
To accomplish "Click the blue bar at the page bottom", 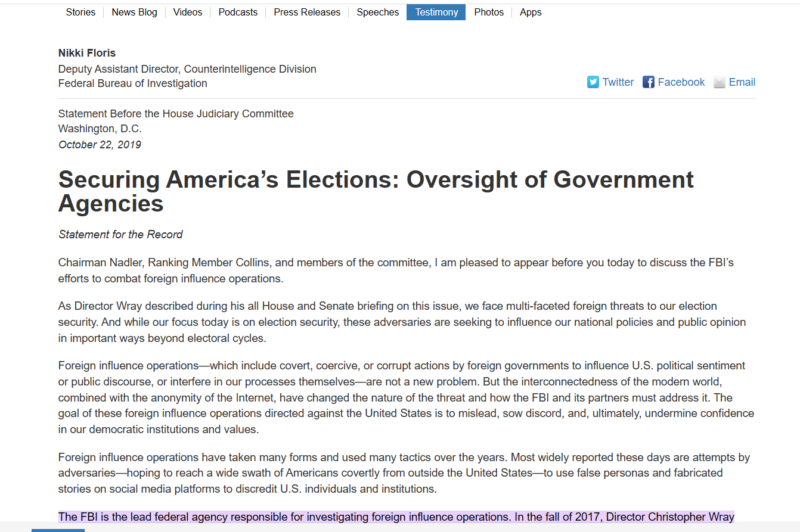I will (58, 530).
